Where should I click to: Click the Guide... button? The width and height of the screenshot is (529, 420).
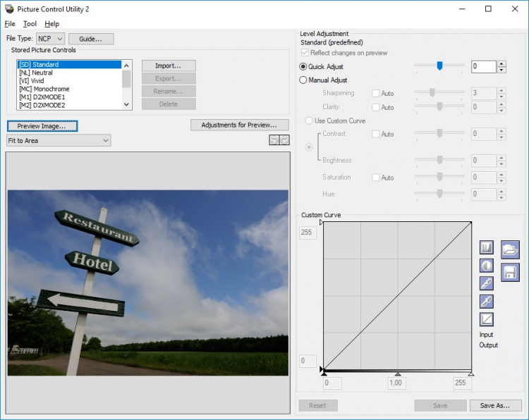[91, 39]
